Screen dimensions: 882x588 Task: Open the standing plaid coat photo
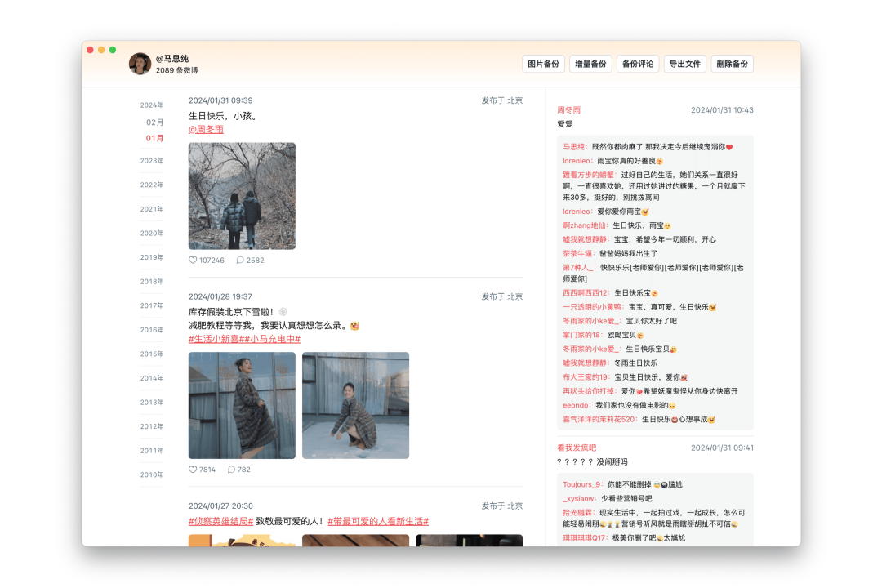[242, 406]
